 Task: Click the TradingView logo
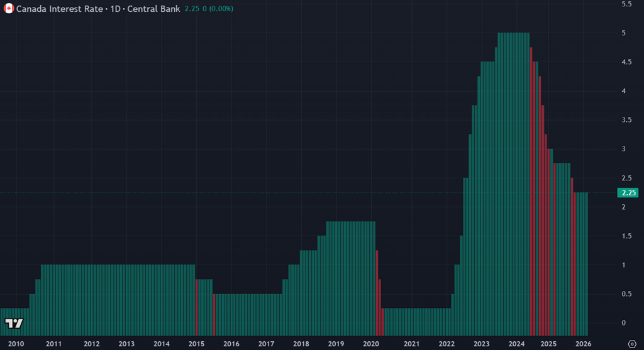[14, 324]
